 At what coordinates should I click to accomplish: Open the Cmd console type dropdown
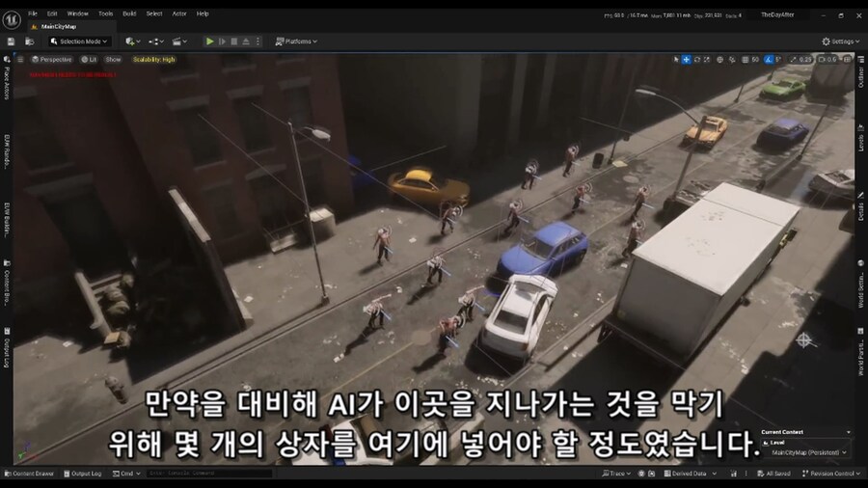point(126,474)
